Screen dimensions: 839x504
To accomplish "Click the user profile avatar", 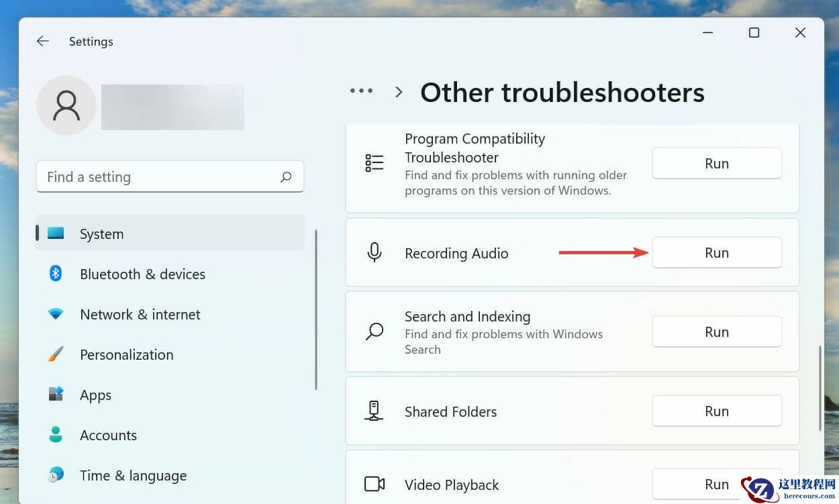I will pyautogui.click(x=66, y=105).
